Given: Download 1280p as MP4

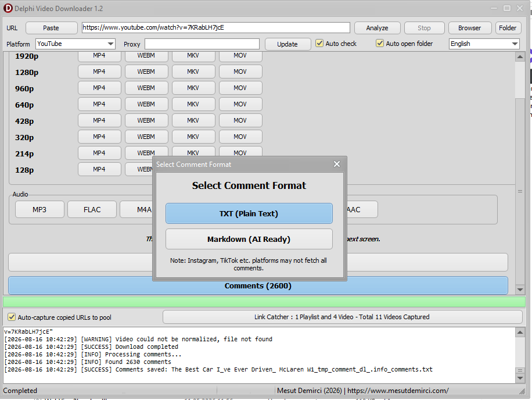Looking at the screenshot, I should point(99,72).
